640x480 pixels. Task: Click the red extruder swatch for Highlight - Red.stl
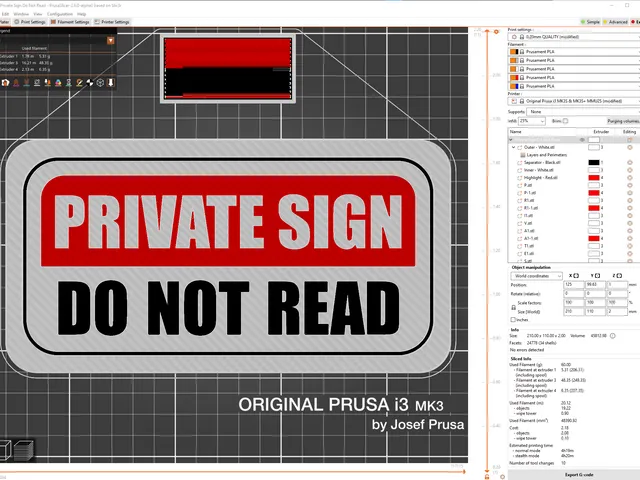coord(594,178)
